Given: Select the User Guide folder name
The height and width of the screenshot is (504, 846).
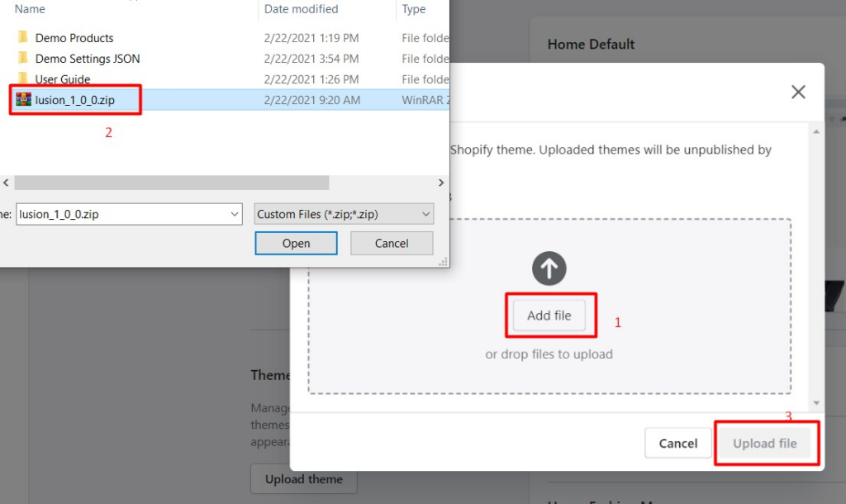Looking at the screenshot, I should click(x=63, y=79).
